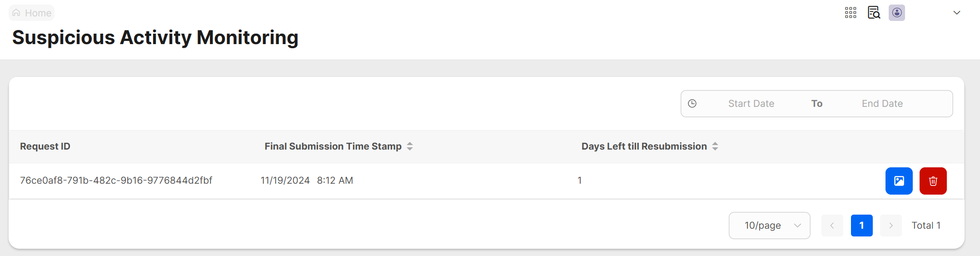
Task: Sort by Days Left till Resubmission arrows
Action: click(715, 146)
